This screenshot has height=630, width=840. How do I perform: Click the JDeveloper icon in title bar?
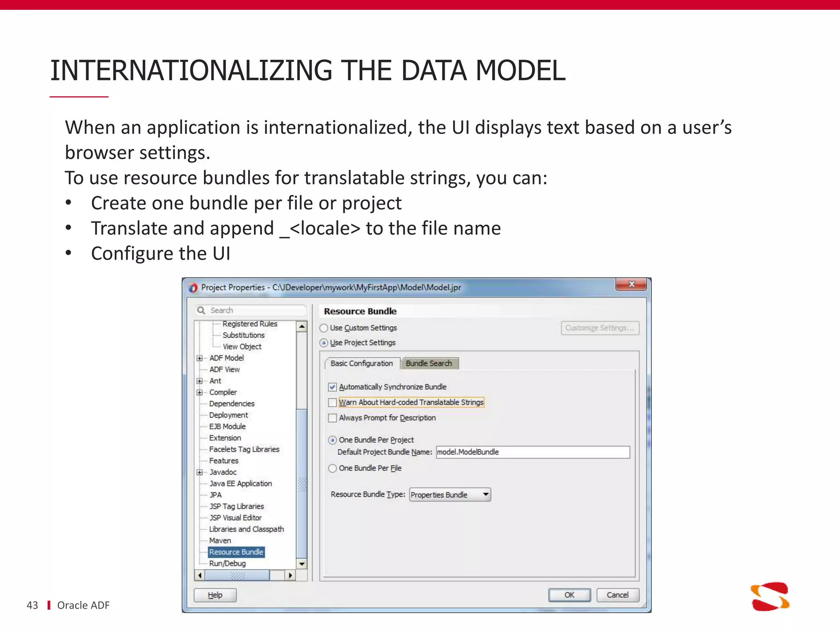click(x=193, y=288)
